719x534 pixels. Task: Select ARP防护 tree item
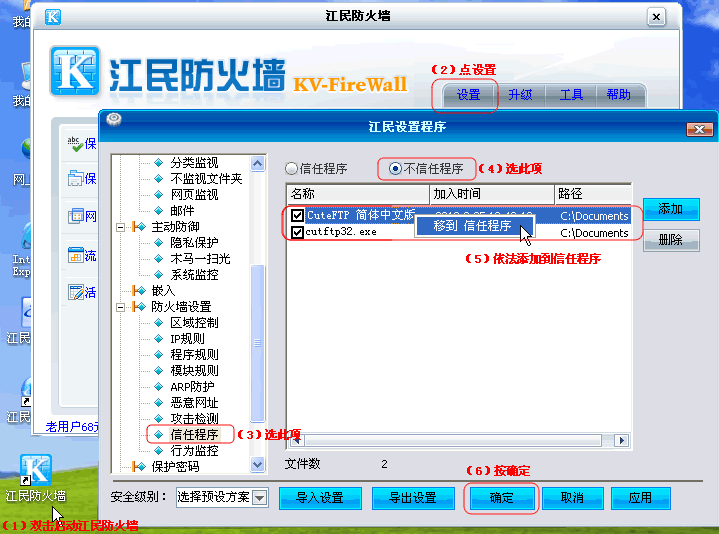[192, 386]
